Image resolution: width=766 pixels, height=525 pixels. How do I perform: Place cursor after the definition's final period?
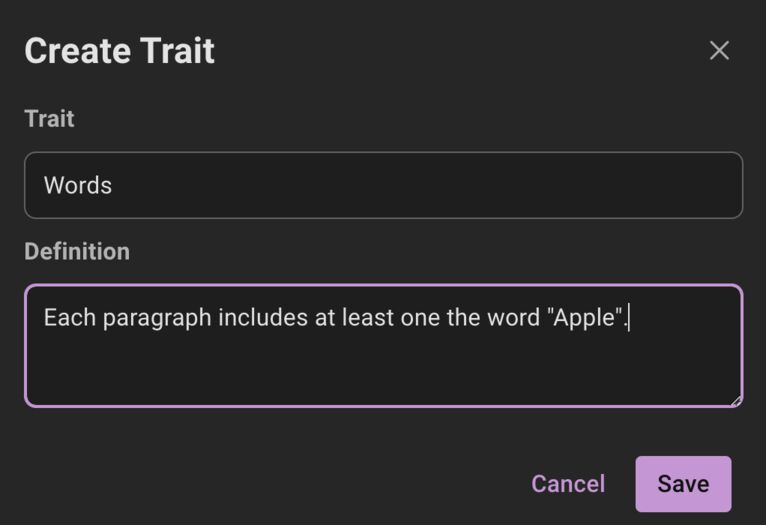(x=628, y=319)
